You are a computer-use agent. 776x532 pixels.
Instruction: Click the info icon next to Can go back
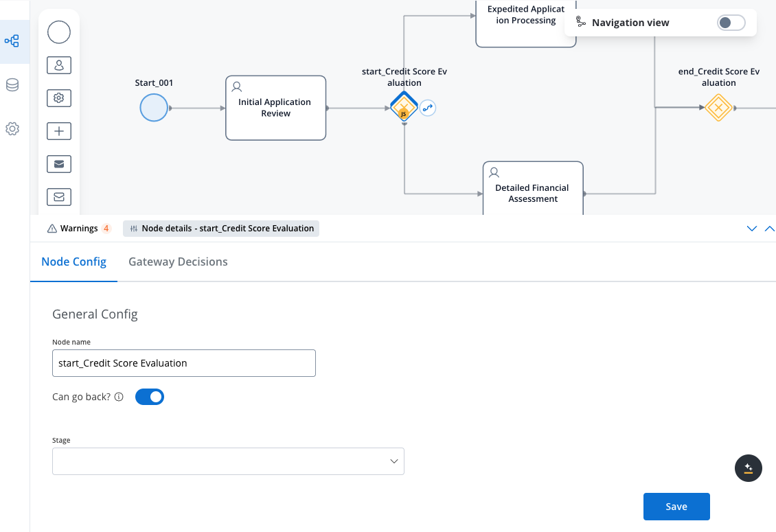tap(119, 397)
